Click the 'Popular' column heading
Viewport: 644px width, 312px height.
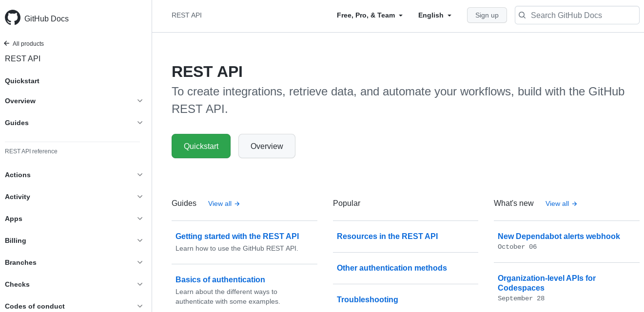[347, 203]
